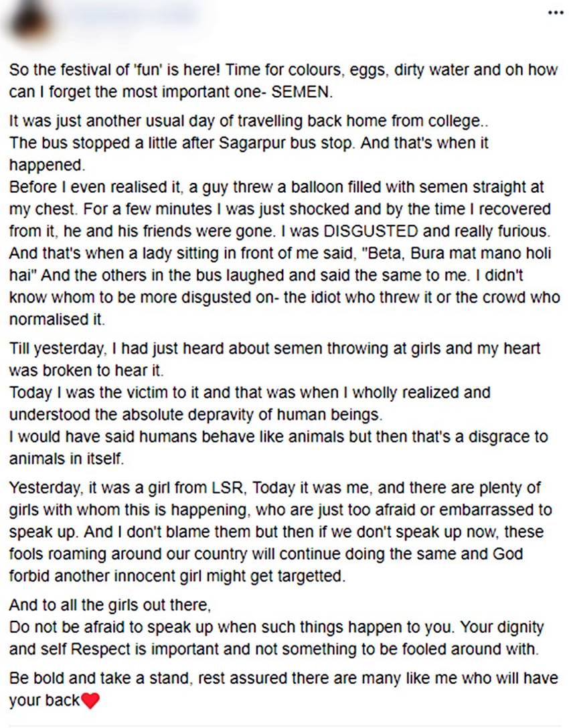569x728 pixels.
Task: Click the line 'So the festival of fun is here'
Action: (x=282, y=70)
